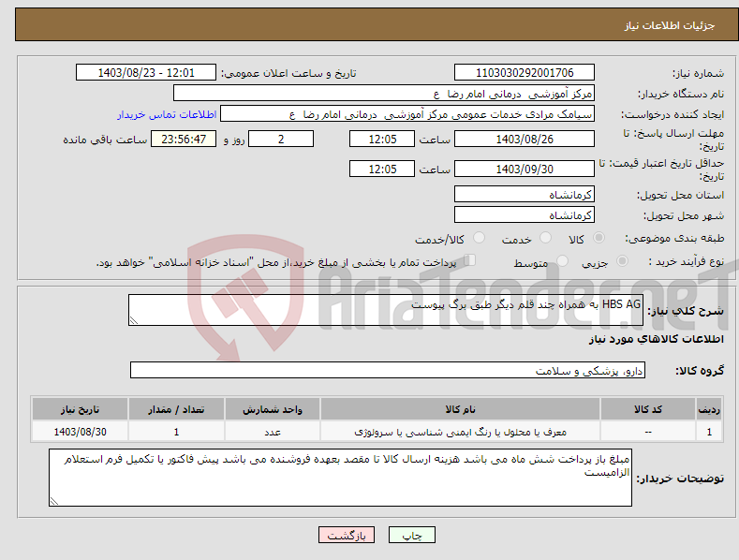Screen dimensions: 739x560
Task: Click the کد کالا column header
Action: (648, 409)
